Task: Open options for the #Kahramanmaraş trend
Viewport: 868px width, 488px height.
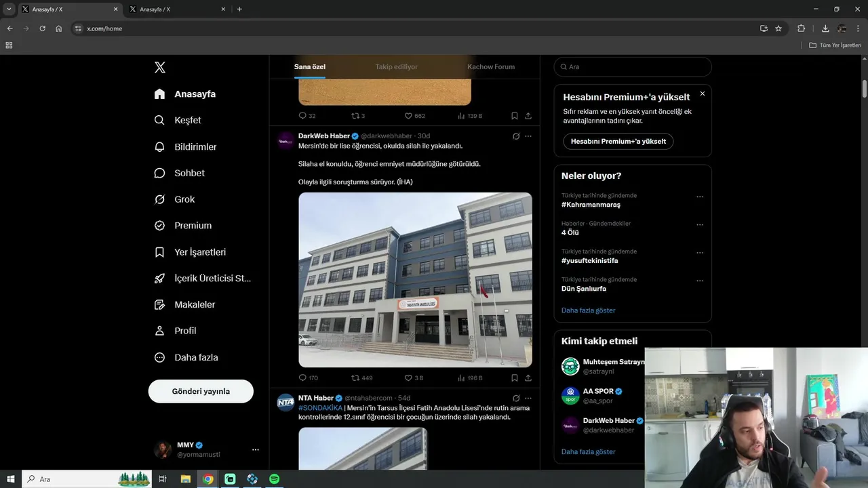Action: click(700, 197)
